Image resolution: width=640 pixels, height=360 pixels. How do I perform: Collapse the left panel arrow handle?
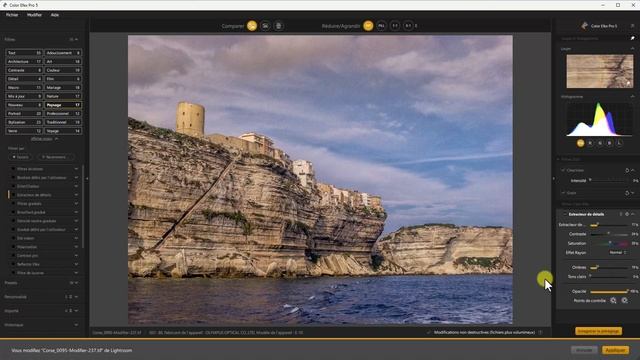[87, 178]
